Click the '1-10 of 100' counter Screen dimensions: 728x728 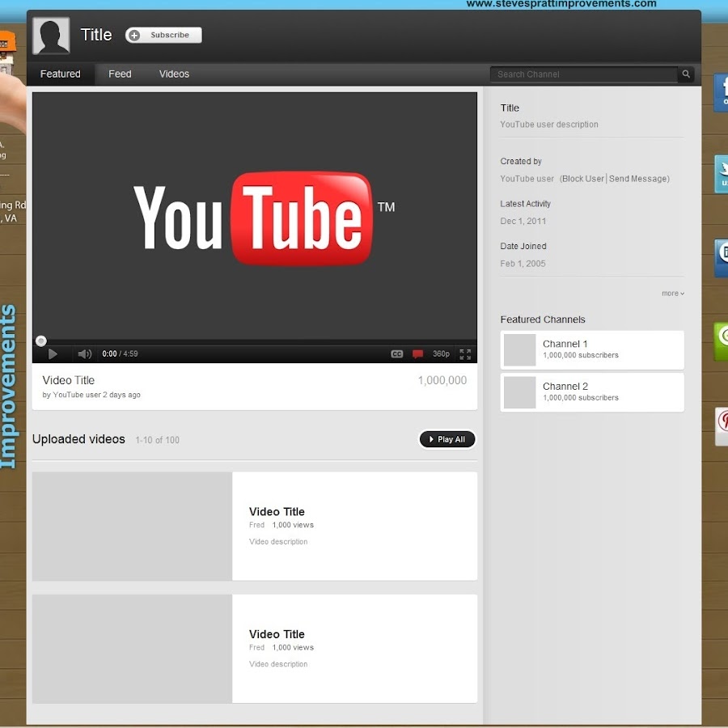(158, 440)
